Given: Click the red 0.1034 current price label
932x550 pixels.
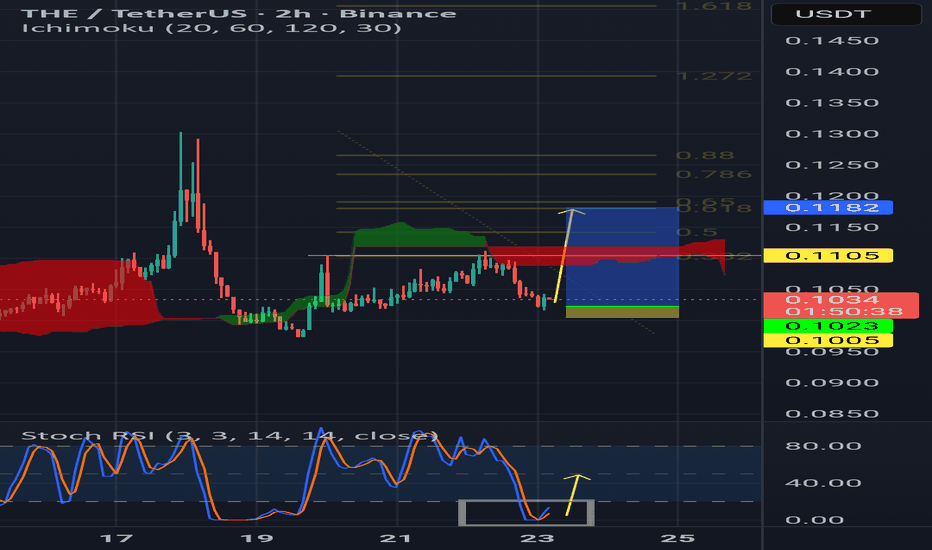Looking at the screenshot, I should (x=840, y=306).
